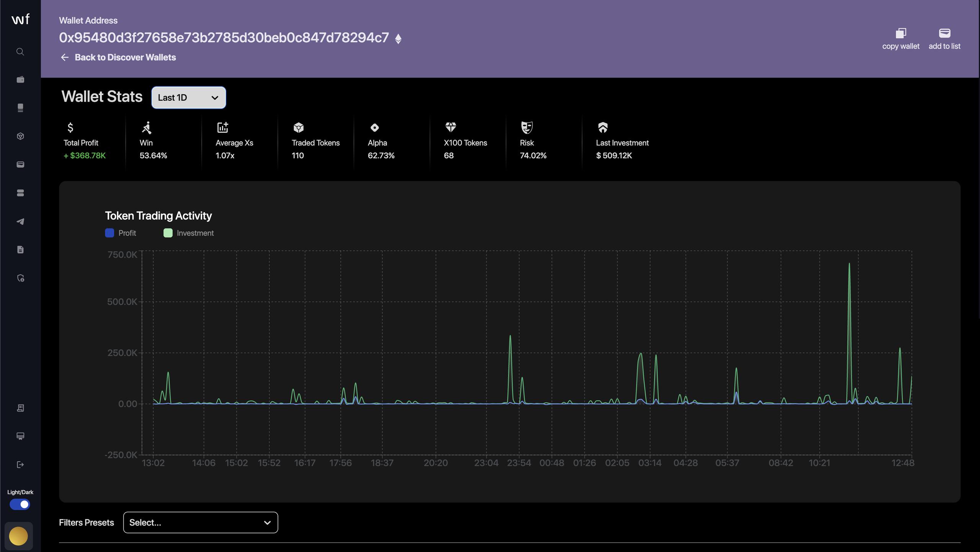This screenshot has width=980, height=552.
Task: Click the Ethereum icon next to address
Action: (x=398, y=39)
